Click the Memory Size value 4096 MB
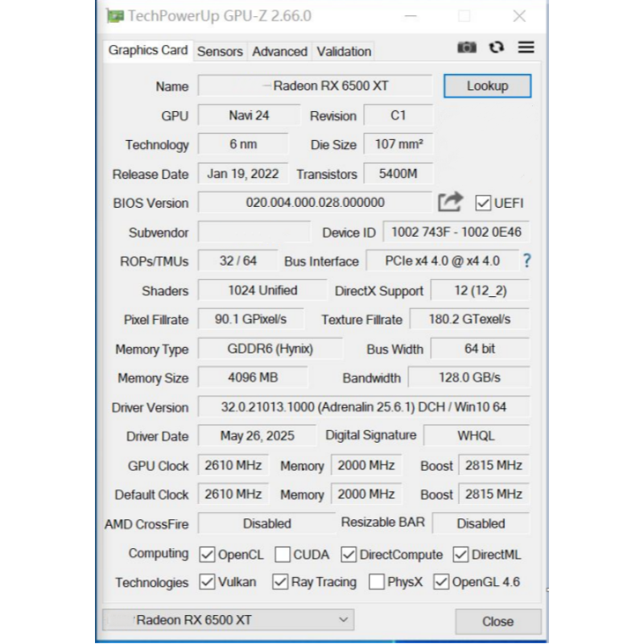The width and height of the screenshot is (644, 644). 253,377
